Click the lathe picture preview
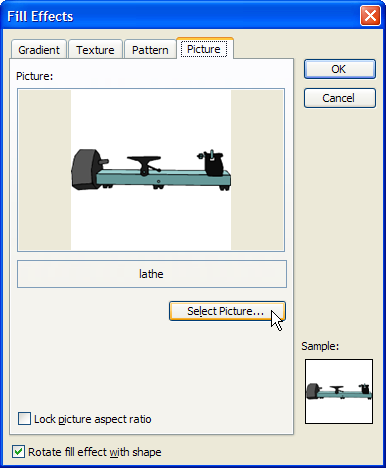 coord(151,170)
